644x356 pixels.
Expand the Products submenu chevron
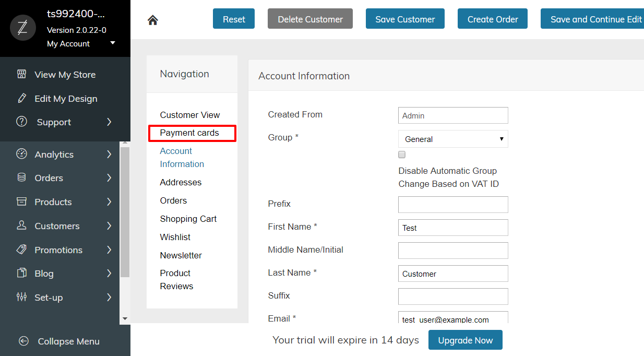point(109,201)
